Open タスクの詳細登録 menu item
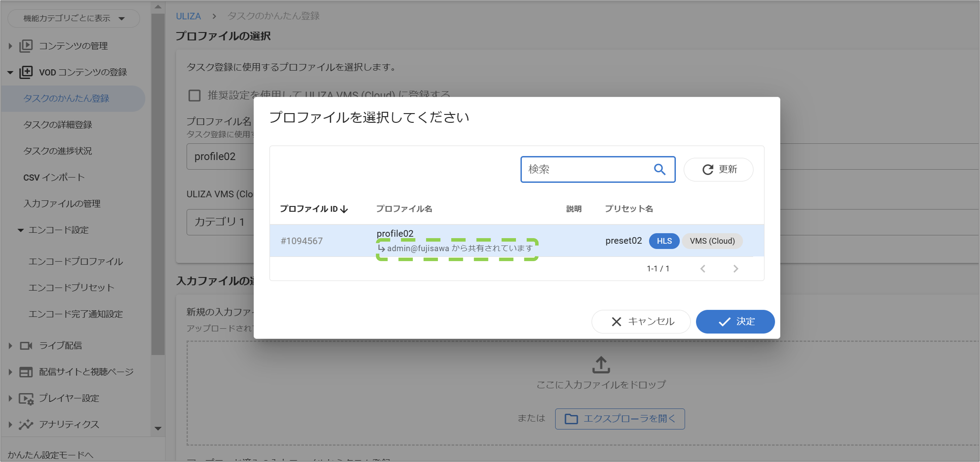The height and width of the screenshot is (462, 980). click(x=57, y=125)
